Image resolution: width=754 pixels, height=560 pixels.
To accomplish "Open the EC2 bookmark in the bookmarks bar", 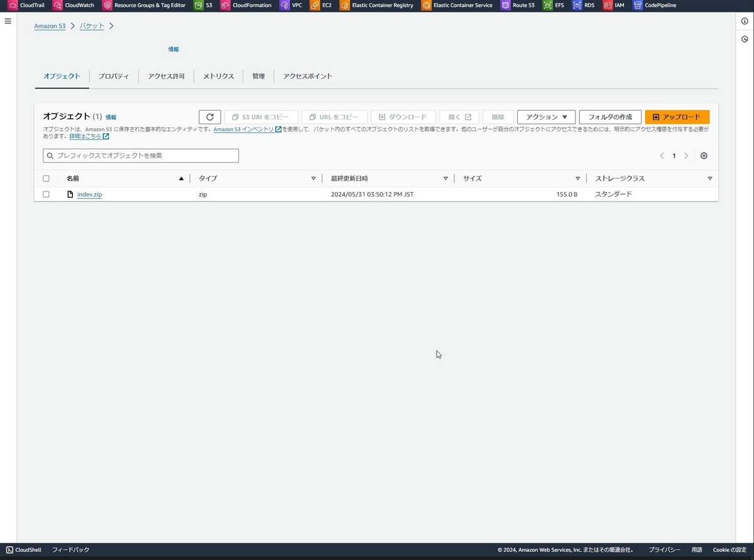I will pos(323,5).
